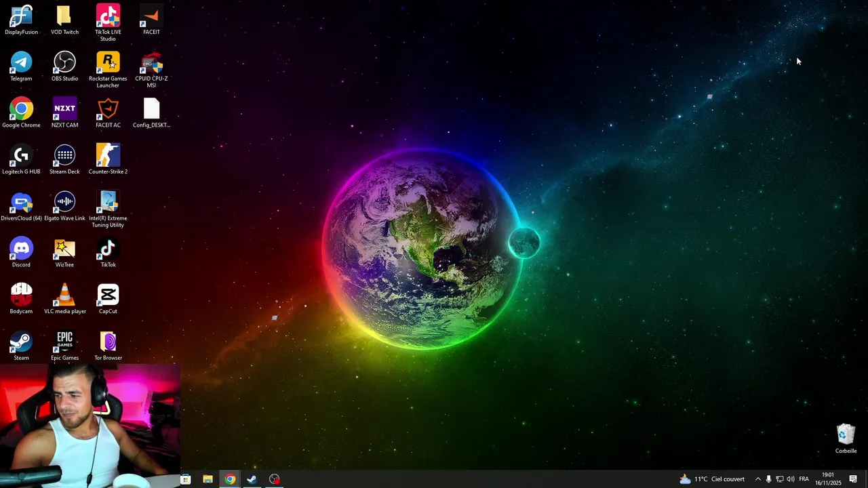This screenshot has height=488, width=868.
Task: Open the volume speaker tray icon
Action: [x=790, y=479]
